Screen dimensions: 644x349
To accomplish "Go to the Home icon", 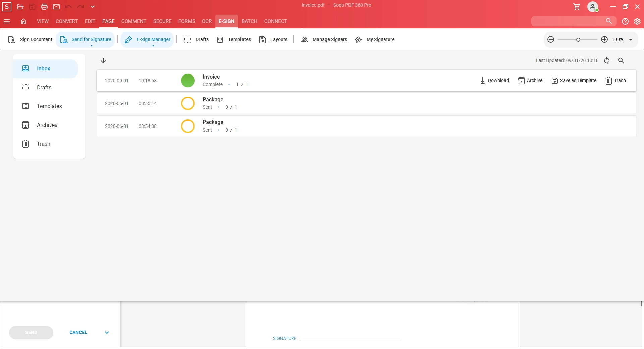I will (x=23, y=21).
